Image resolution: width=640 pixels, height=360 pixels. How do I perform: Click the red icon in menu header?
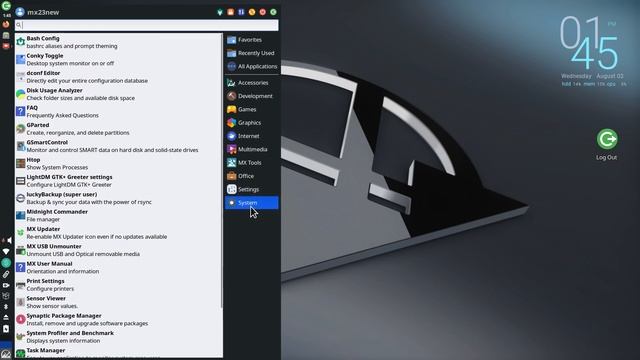tap(263, 12)
